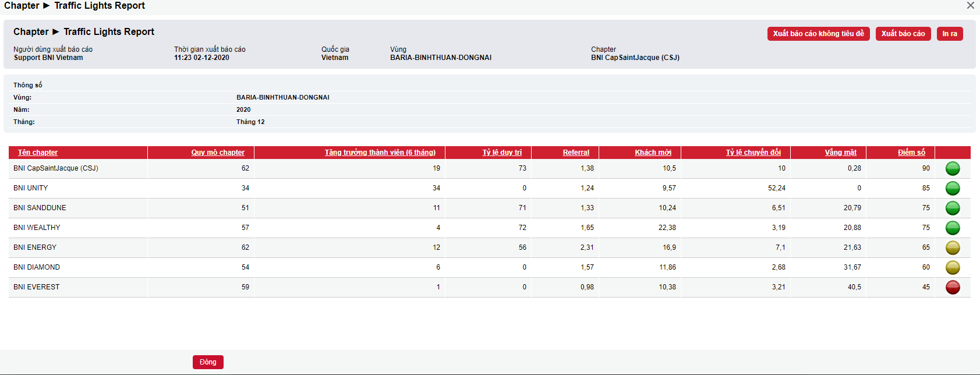Sort by Quy mô chapter column

click(218, 153)
